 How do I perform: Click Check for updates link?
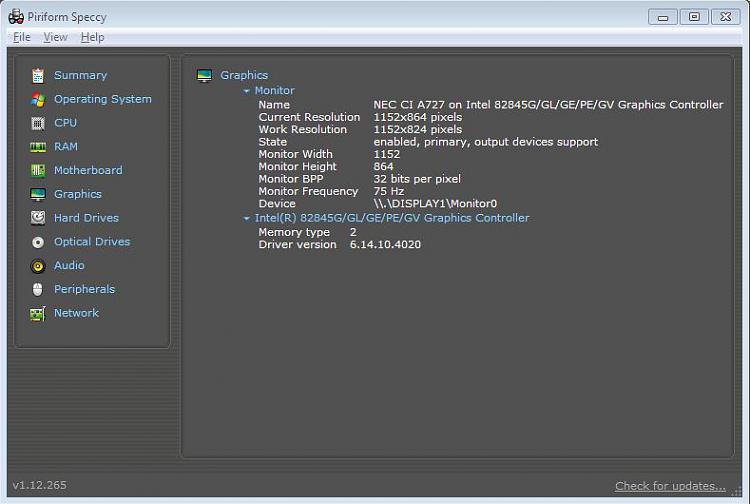click(x=670, y=486)
